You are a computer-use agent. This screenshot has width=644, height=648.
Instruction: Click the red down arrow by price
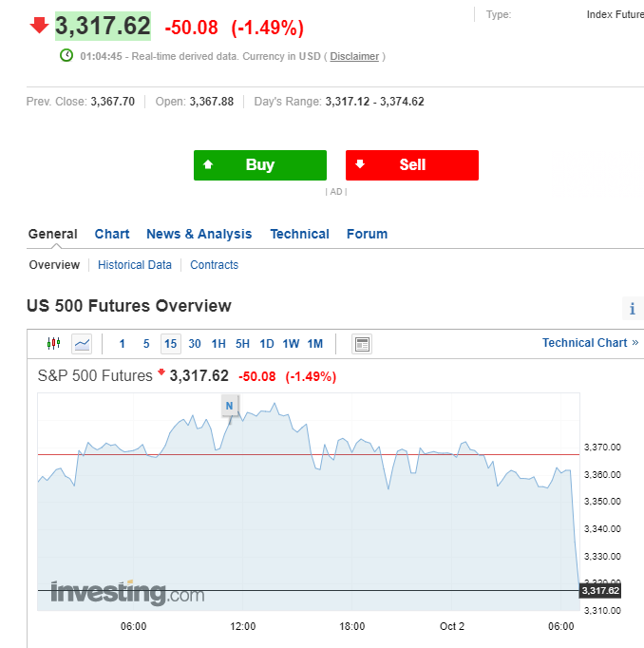[39, 26]
